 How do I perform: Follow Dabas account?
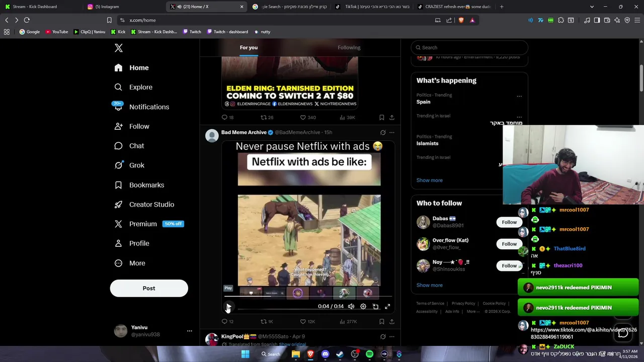point(509,222)
